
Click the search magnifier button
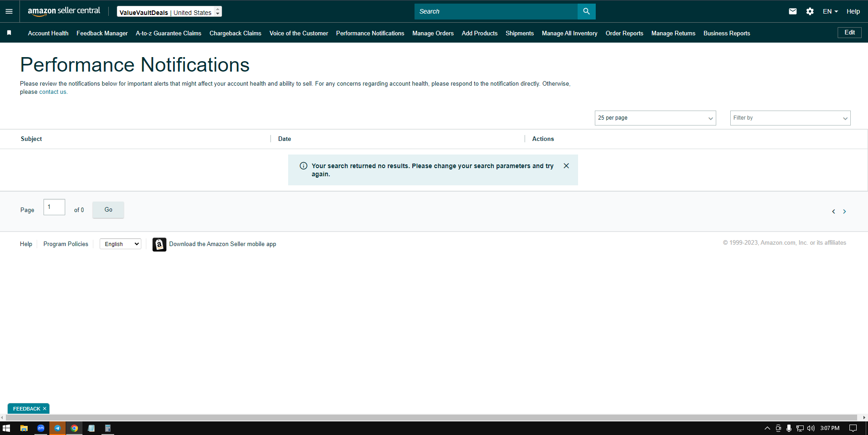(x=586, y=11)
